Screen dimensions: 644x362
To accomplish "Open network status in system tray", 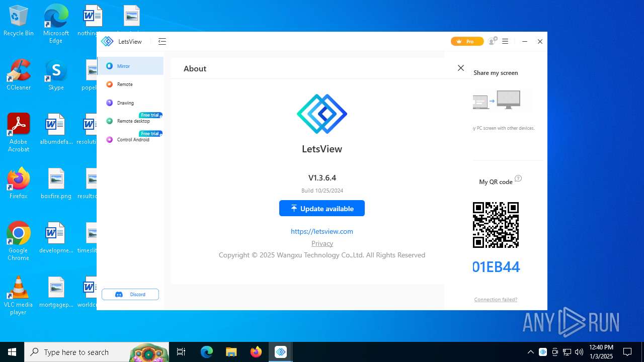I will click(567, 352).
